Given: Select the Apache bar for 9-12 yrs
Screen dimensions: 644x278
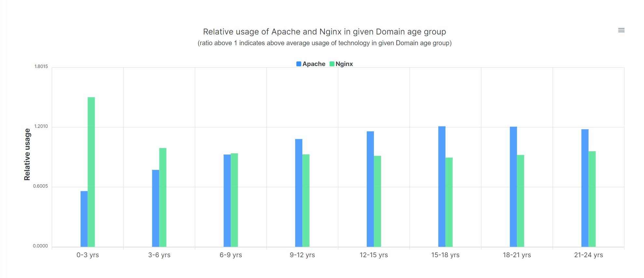Looking at the screenshot, I should [x=299, y=193].
